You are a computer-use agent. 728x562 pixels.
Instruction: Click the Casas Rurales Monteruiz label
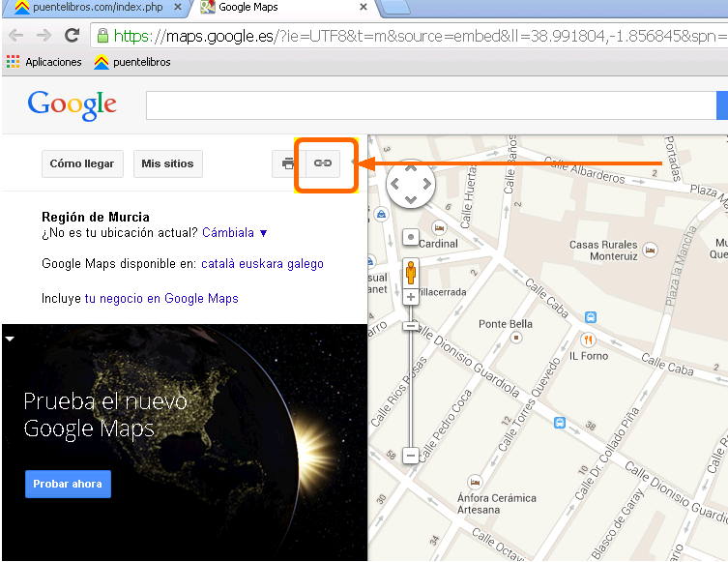point(603,251)
